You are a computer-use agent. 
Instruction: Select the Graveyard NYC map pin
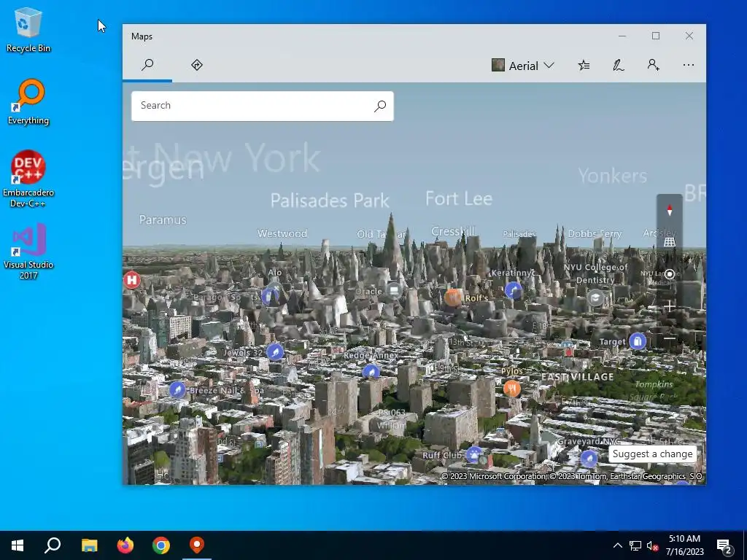(589, 458)
